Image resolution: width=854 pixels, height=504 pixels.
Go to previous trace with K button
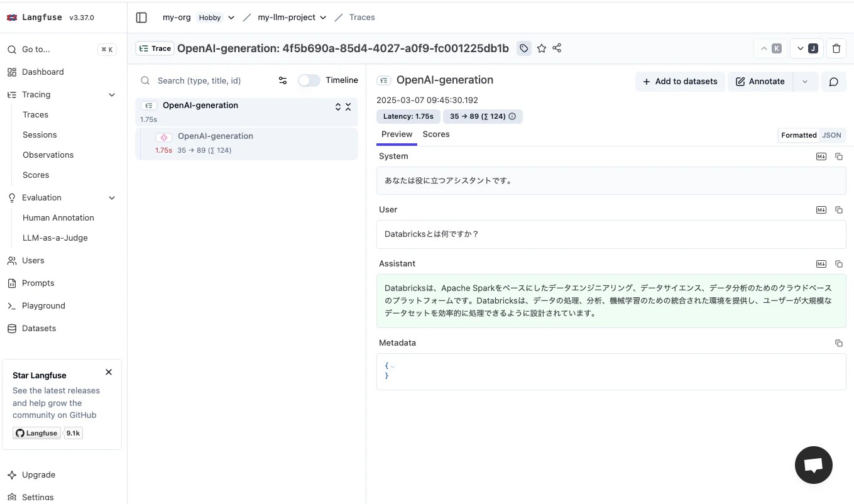click(770, 48)
